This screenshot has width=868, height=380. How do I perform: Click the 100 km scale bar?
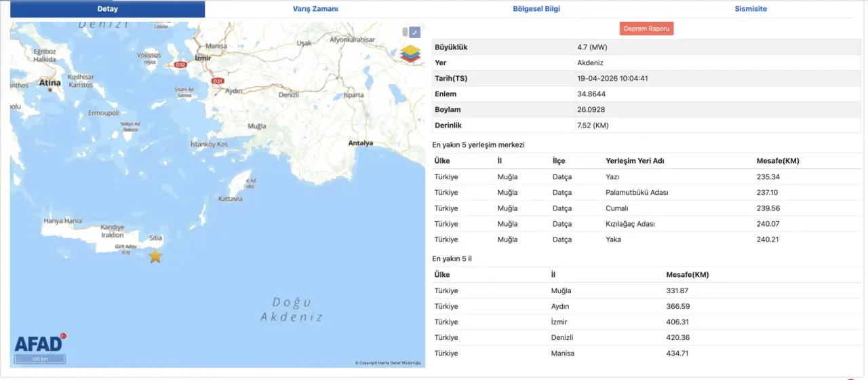(x=40, y=358)
